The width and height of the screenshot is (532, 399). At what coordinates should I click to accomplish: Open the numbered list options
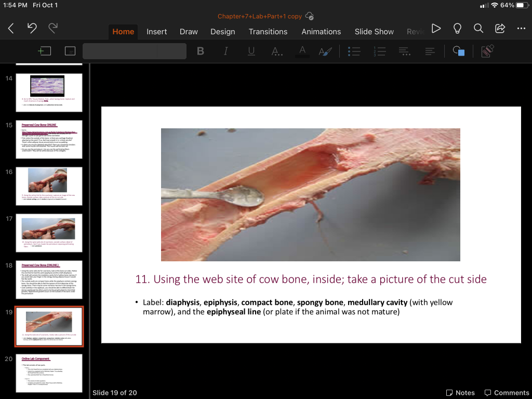(379, 51)
